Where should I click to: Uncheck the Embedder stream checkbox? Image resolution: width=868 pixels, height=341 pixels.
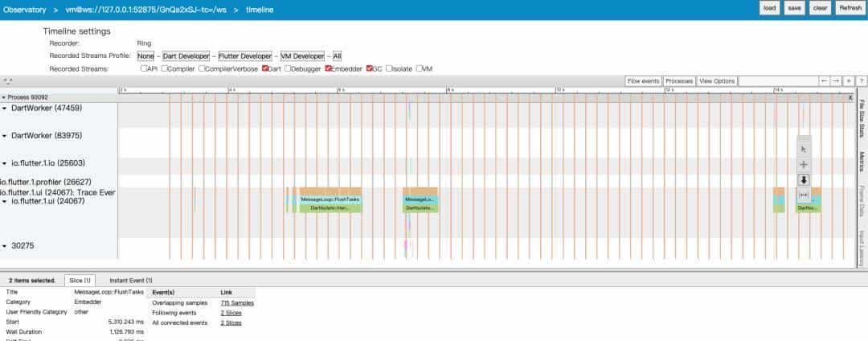(x=328, y=68)
